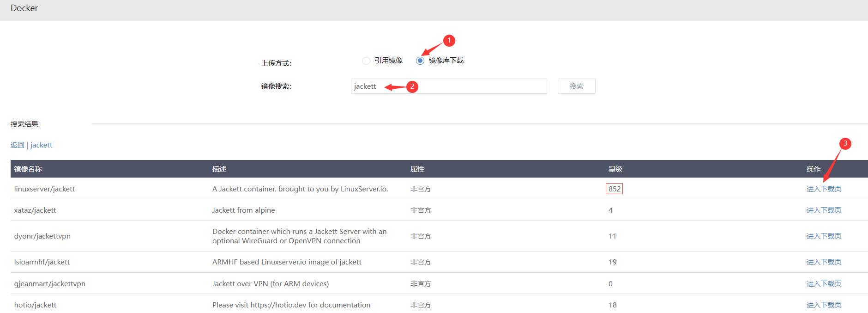Click the 属性 column header
Viewport: 868px width, 313px height.
417,169
